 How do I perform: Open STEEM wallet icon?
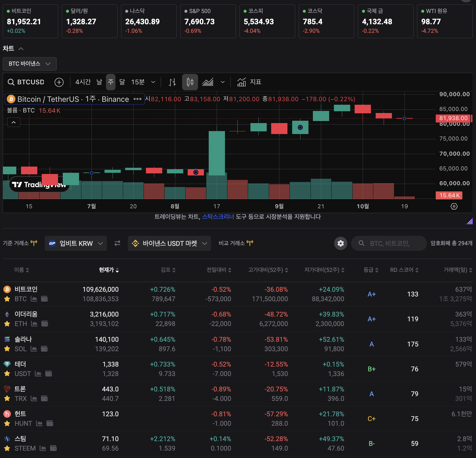point(53,448)
